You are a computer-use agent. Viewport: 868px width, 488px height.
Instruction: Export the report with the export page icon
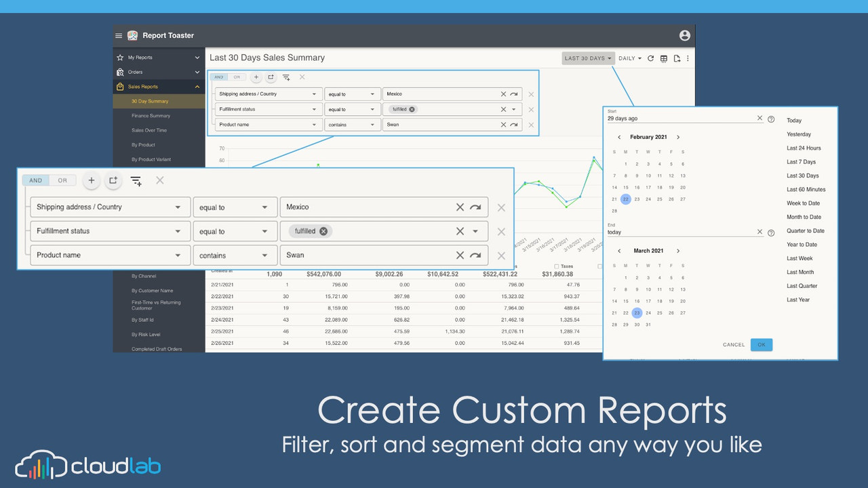676,58
